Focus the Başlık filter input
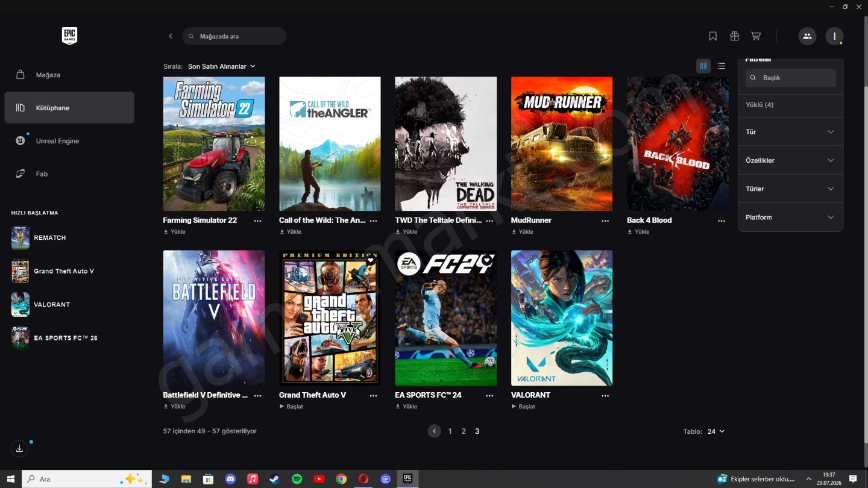The image size is (868, 488). coord(790,78)
